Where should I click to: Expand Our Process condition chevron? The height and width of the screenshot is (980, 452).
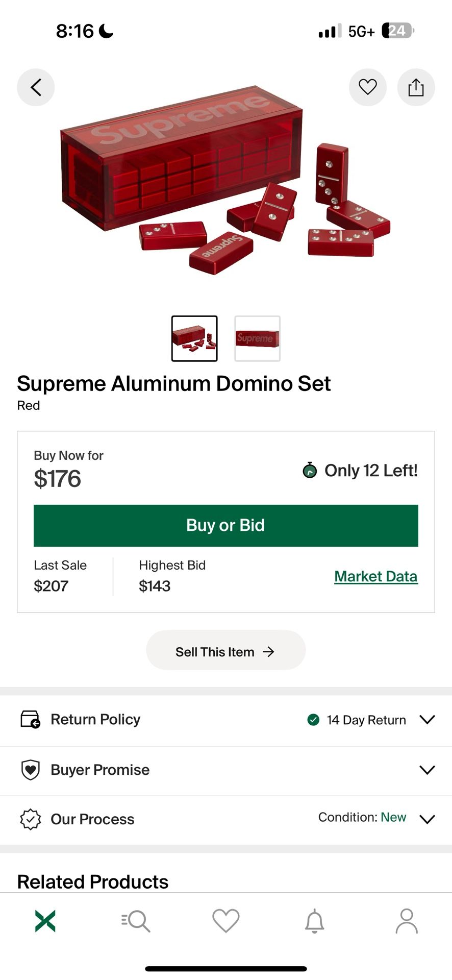(427, 819)
